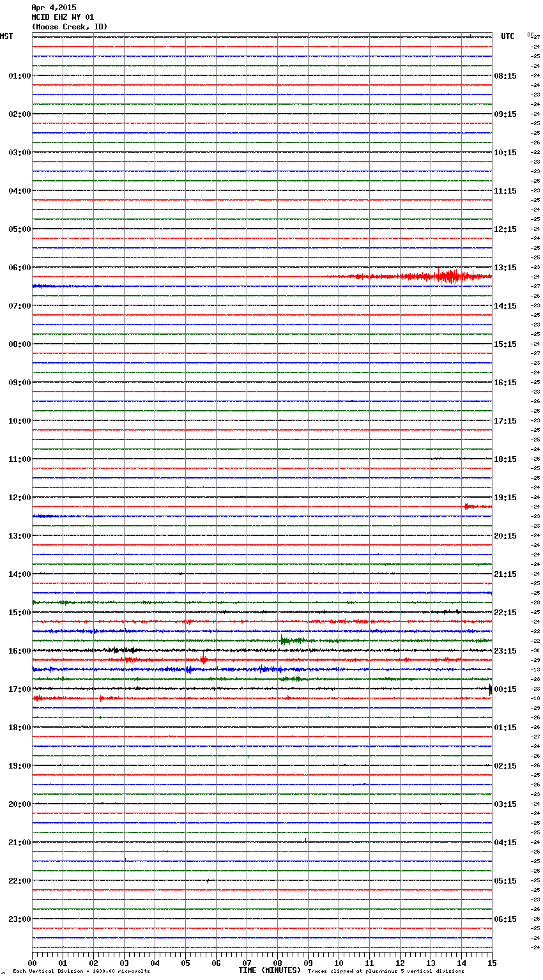Click the 00:15 UTC time label
Viewport: 543px width, 980px height.
coord(505,689)
